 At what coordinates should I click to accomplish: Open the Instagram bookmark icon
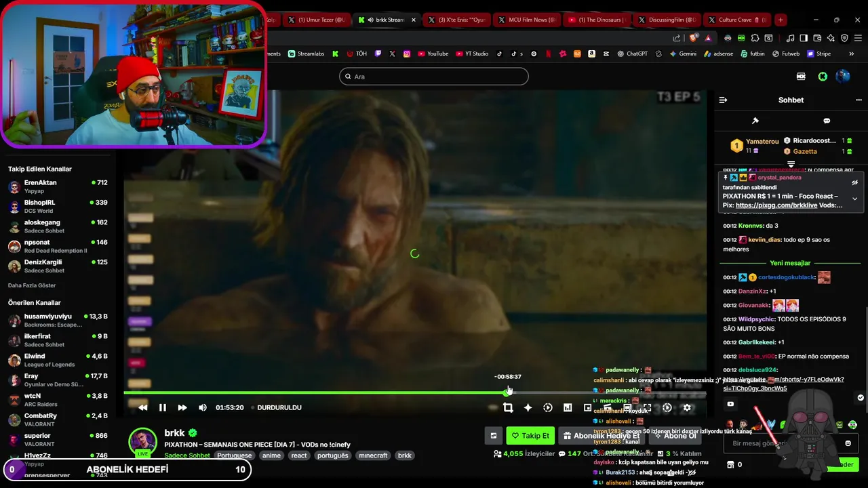(407, 54)
